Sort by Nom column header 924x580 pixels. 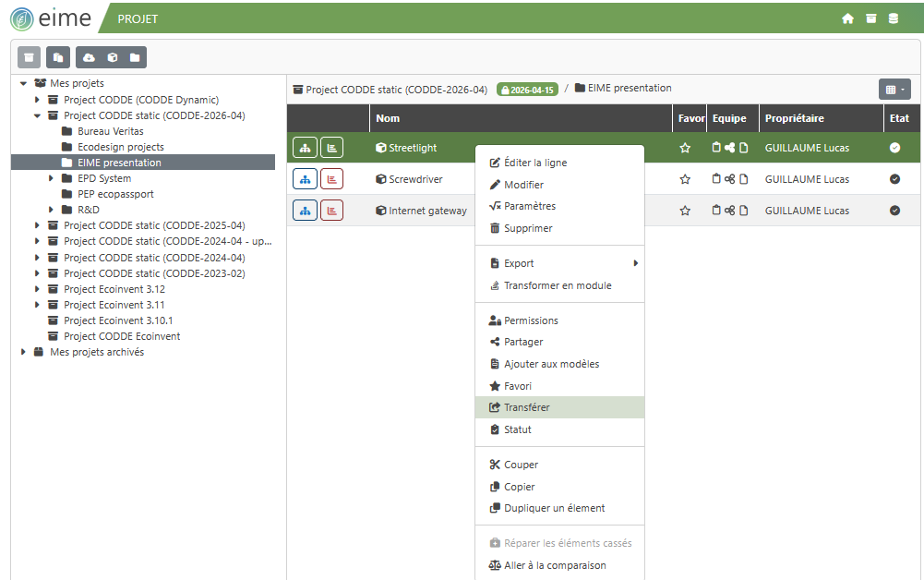[x=521, y=118]
